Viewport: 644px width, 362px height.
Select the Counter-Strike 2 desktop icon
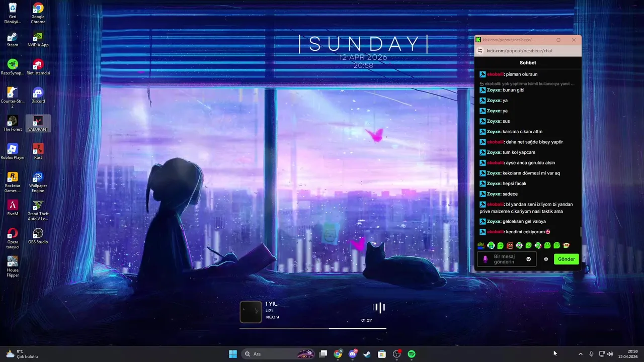coord(13,98)
